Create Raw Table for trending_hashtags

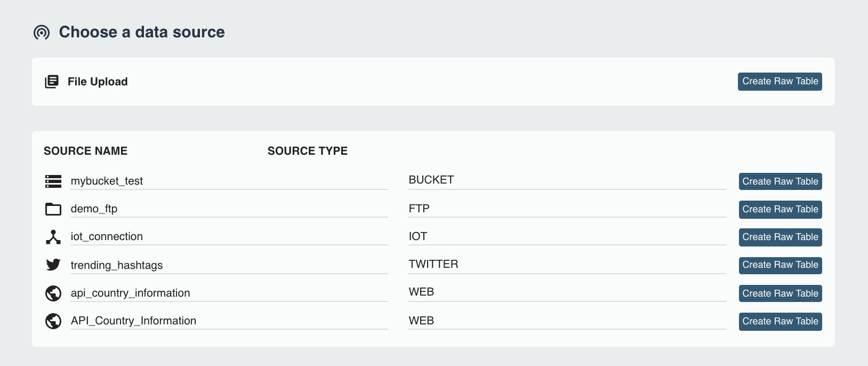(x=780, y=265)
